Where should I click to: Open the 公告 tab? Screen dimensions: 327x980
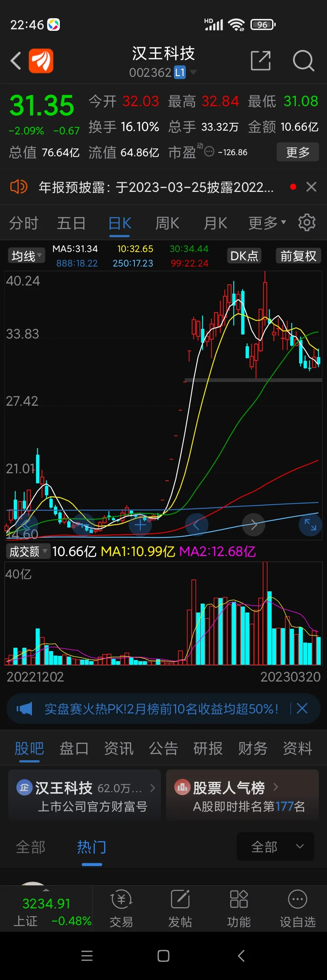[x=163, y=748]
